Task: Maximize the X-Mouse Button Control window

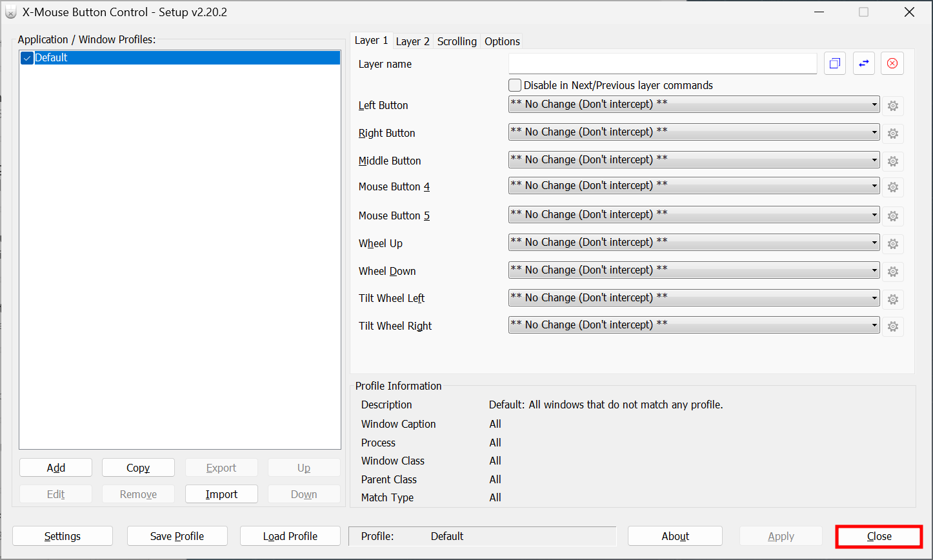Action: point(863,12)
